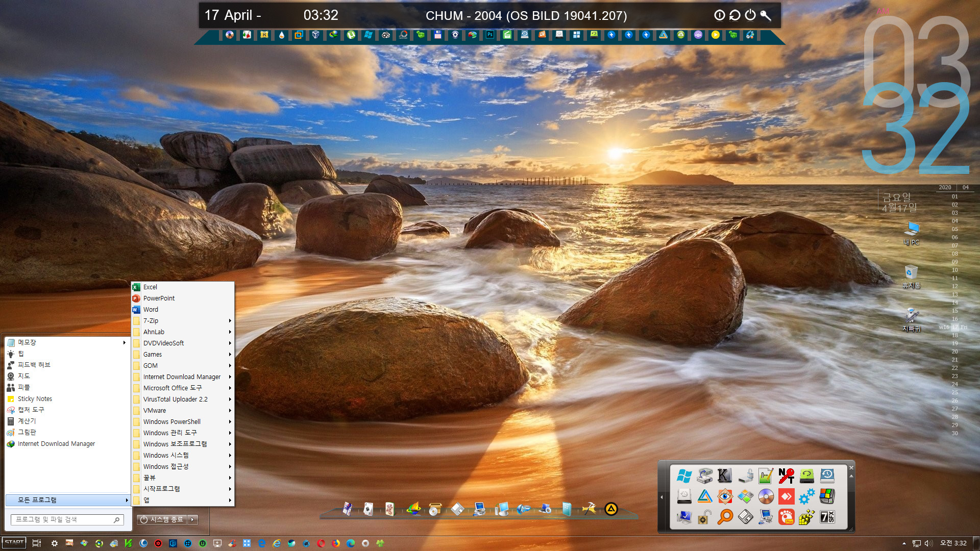This screenshot has width=980, height=551.
Task: Launch Word from the programs menu
Action: 183,310
